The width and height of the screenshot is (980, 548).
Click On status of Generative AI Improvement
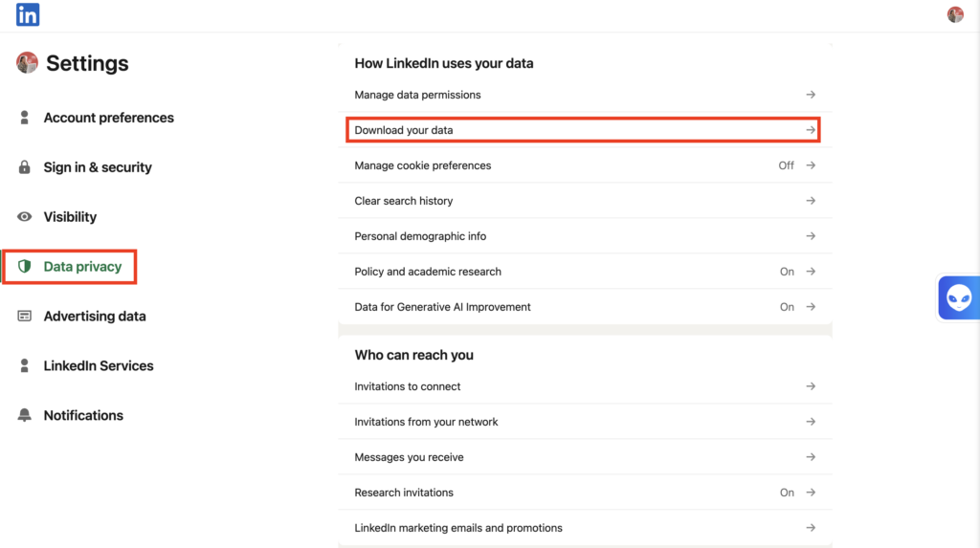[x=787, y=307]
